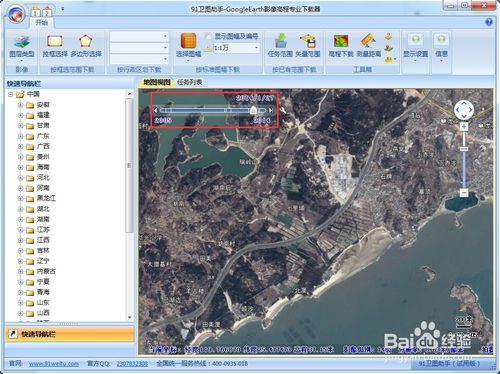Image resolution: width=500 pixels, height=374 pixels.
Task: Select 湖北 in the navigation tree
Action: 43,209
